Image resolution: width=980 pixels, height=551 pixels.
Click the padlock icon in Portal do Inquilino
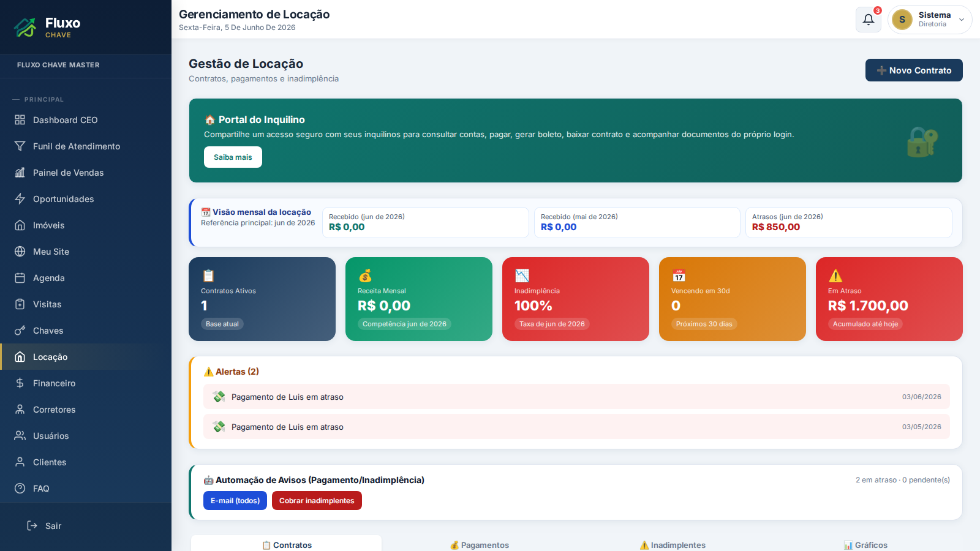coord(922,141)
